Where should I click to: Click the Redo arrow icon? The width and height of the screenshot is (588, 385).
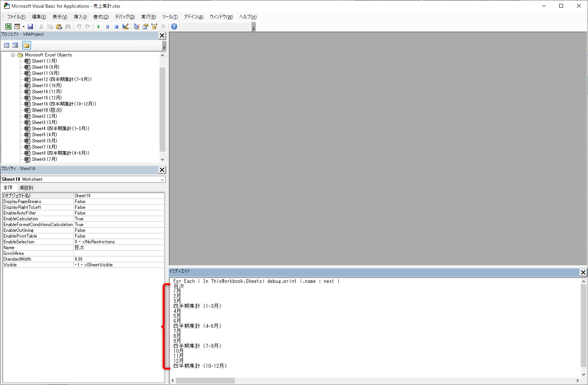[87, 26]
